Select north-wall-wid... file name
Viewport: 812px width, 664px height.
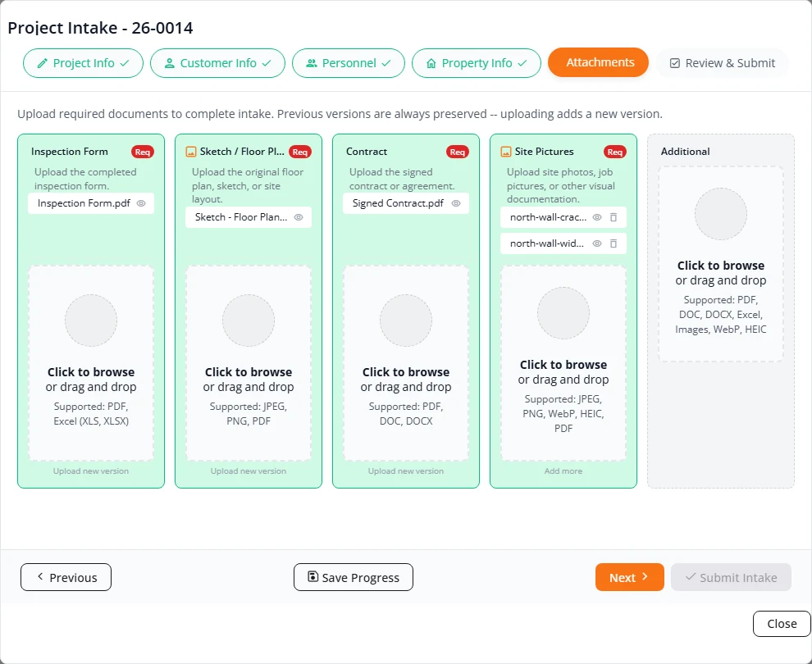pyautogui.click(x=547, y=243)
